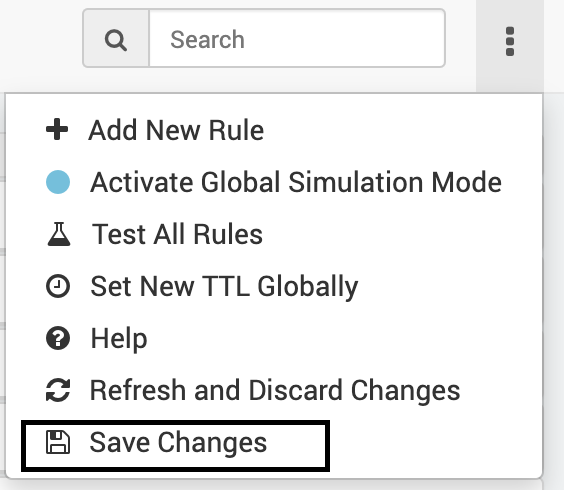
Task: Open the Help menu entry
Action: 274,338
